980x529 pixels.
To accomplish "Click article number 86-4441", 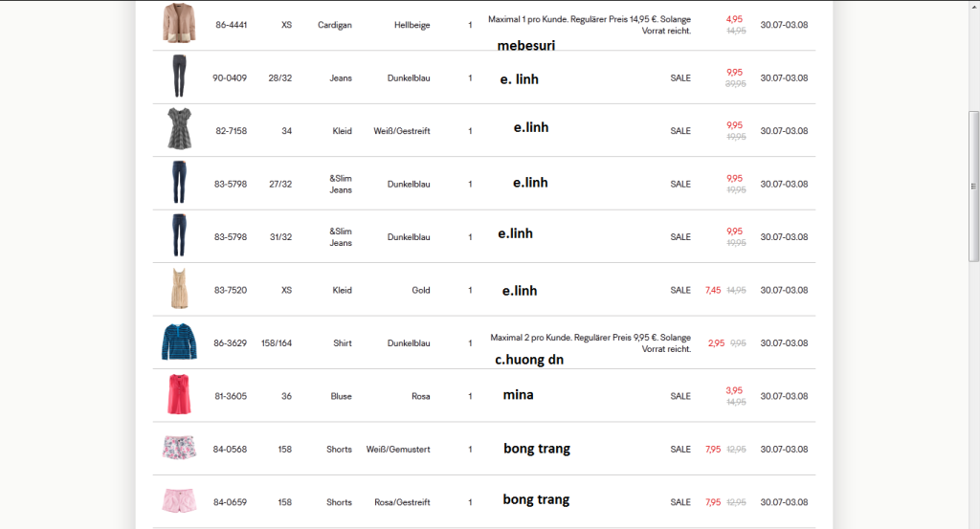I will click(x=231, y=25).
